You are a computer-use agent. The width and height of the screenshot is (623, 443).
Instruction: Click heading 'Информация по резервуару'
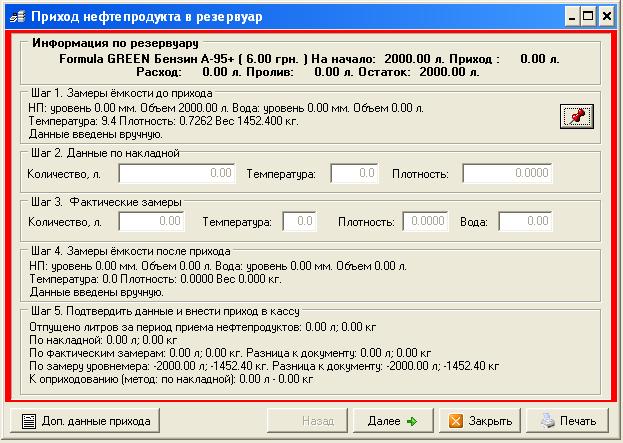(116, 43)
